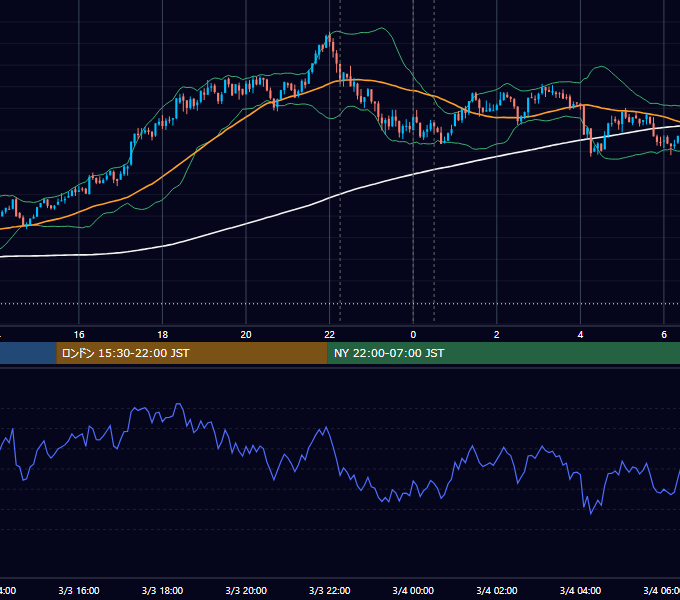Click the 20 hour label on price chart axis
The width and height of the screenshot is (680, 600).
(246, 335)
